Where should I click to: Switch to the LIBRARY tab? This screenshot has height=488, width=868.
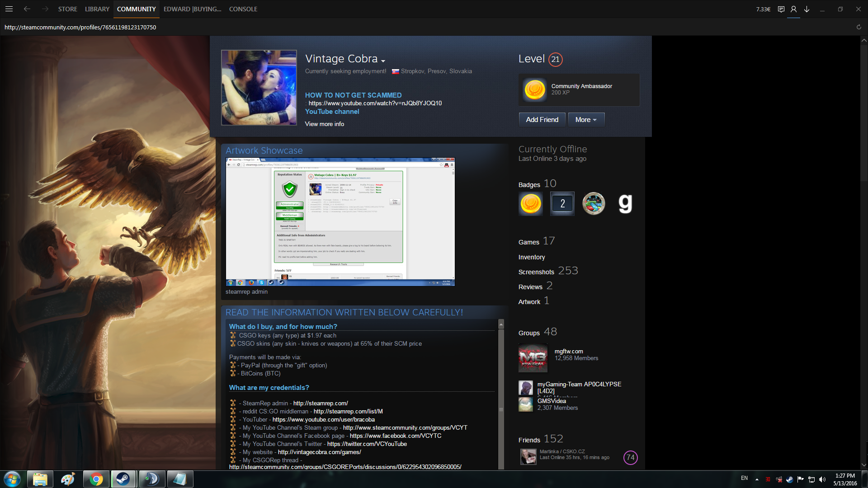tap(97, 9)
